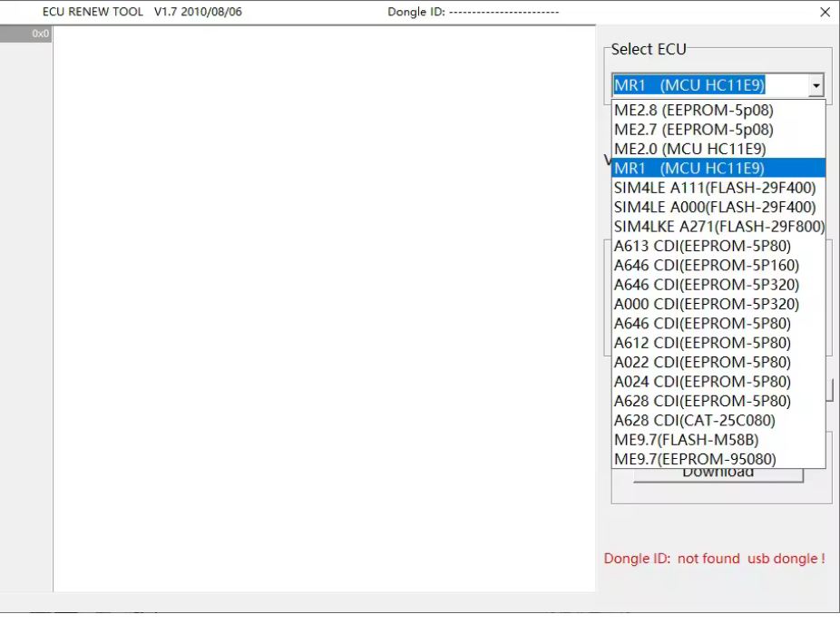840x624 pixels.
Task: Choose ME2.7 (EEPROM-5p08) option
Action: pyautogui.click(x=694, y=130)
